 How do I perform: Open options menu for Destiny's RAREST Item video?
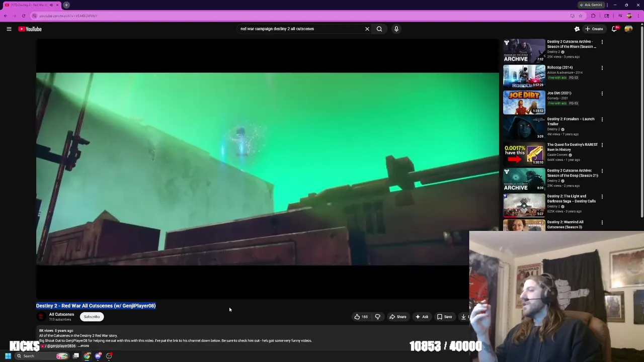(x=602, y=145)
